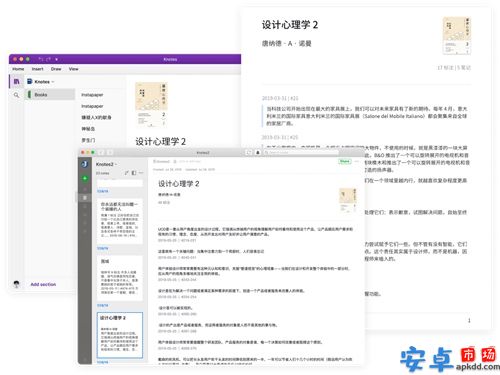500x375 pixels.
Task: Select the 设计心理学 2 note card in Evernote
Action: (x=120, y=335)
